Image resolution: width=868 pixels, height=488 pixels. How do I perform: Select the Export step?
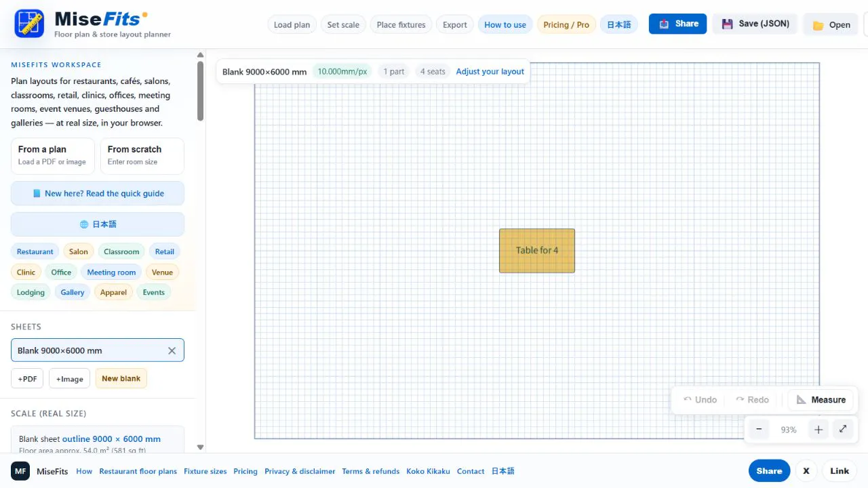[x=454, y=24]
